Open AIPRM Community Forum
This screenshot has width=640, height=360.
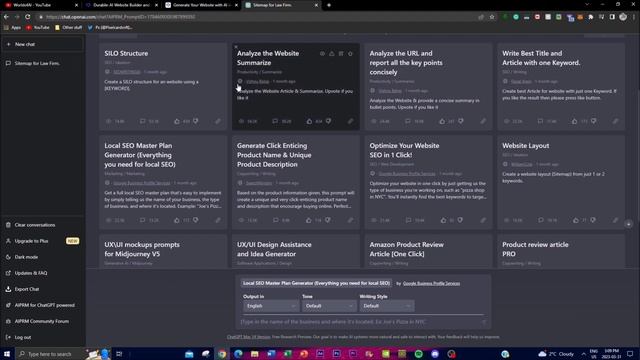[42, 321]
